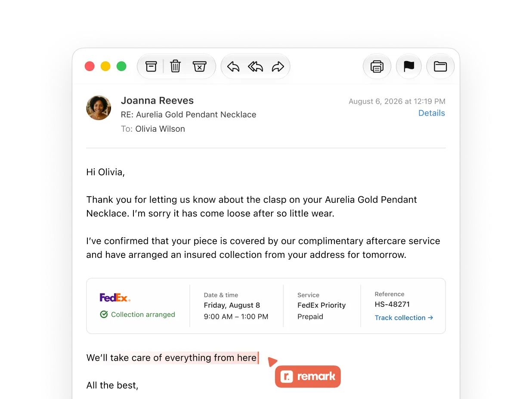Archive the message with the archive icon
Viewport: 532px width, 399px height.
(151, 66)
